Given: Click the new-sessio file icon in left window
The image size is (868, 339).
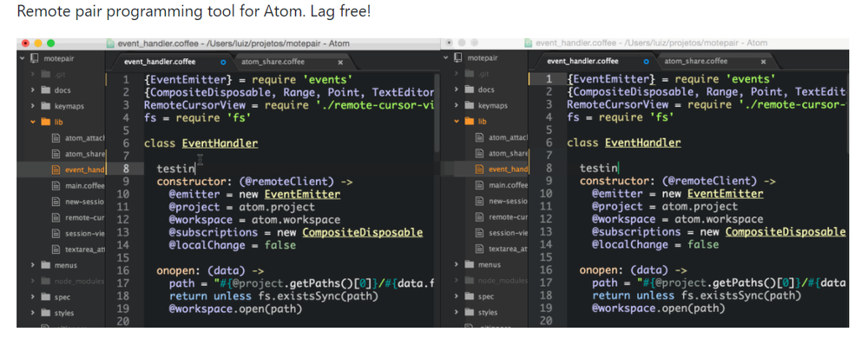Looking at the screenshot, I should pos(56,202).
